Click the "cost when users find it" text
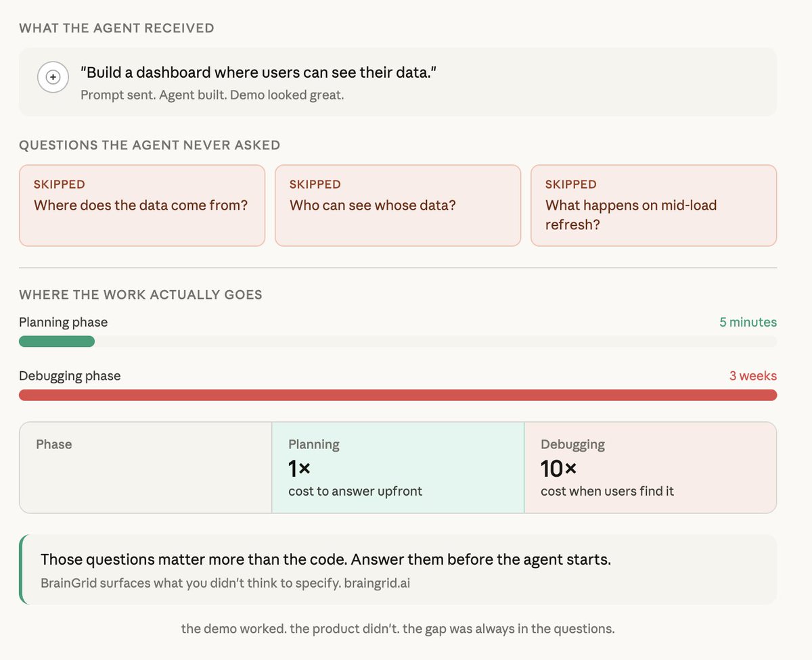This screenshot has height=660, width=812. [608, 491]
